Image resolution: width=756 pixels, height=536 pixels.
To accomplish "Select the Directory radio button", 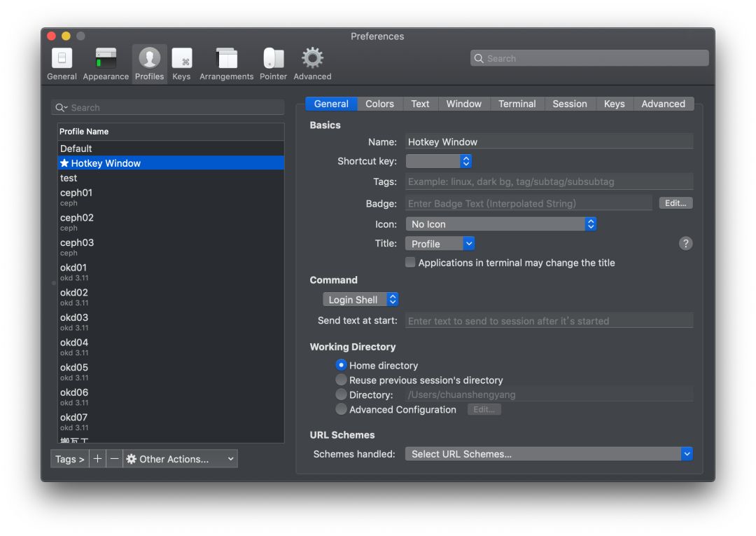I will (x=341, y=394).
